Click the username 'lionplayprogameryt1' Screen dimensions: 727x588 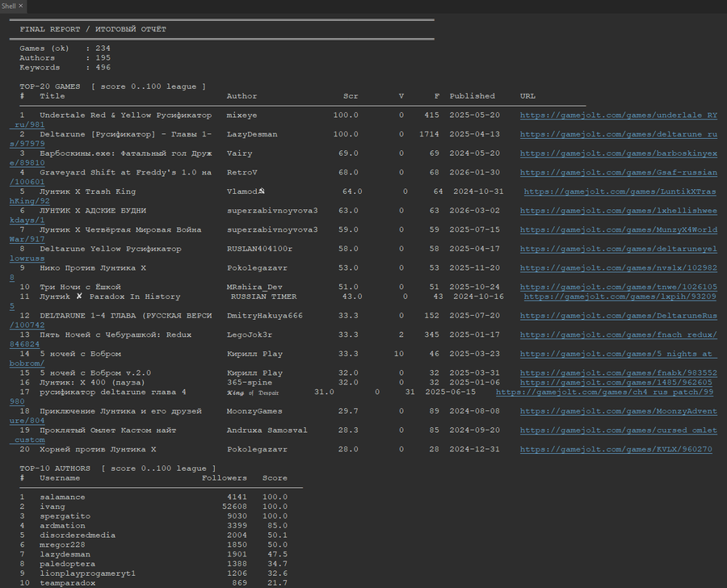coord(87,573)
